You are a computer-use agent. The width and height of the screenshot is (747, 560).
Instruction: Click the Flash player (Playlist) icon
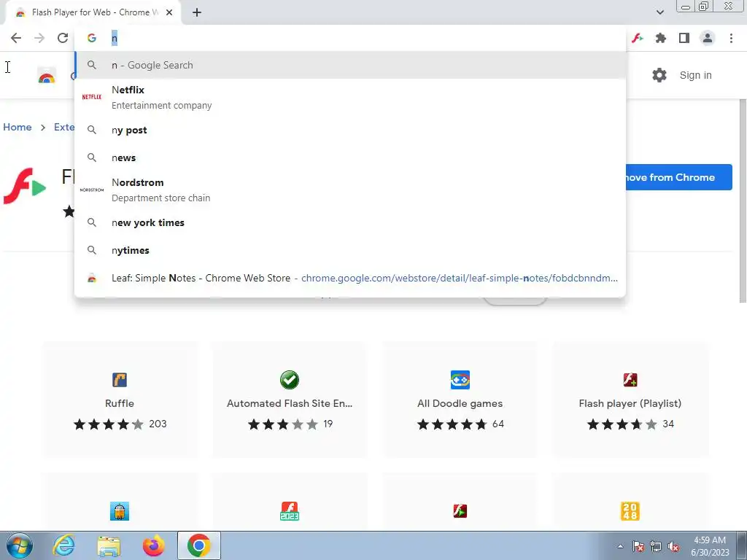pyautogui.click(x=630, y=380)
